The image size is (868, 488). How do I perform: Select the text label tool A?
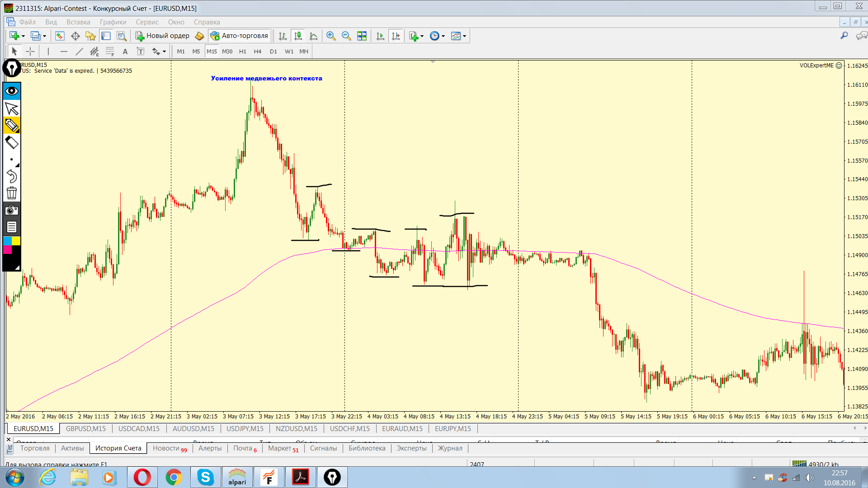(125, 52)
